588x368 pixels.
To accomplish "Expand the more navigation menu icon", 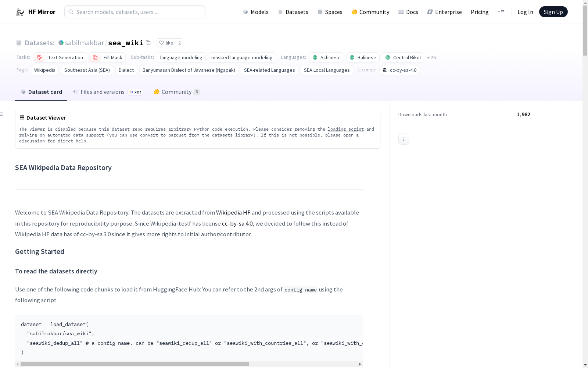I will (x=501, y=12).
